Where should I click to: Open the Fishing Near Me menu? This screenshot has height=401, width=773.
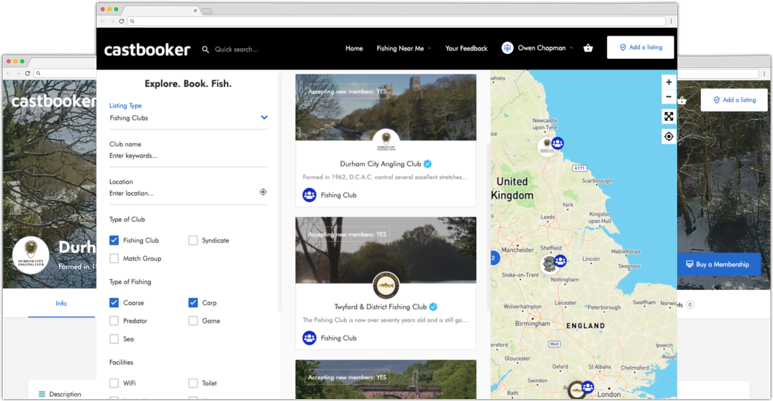tap(400, 48)
